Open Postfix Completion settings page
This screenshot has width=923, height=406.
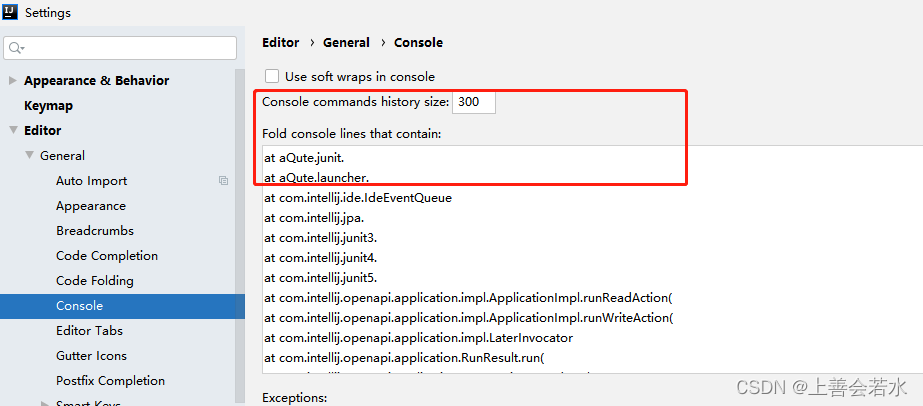click(x=111, y=381)
